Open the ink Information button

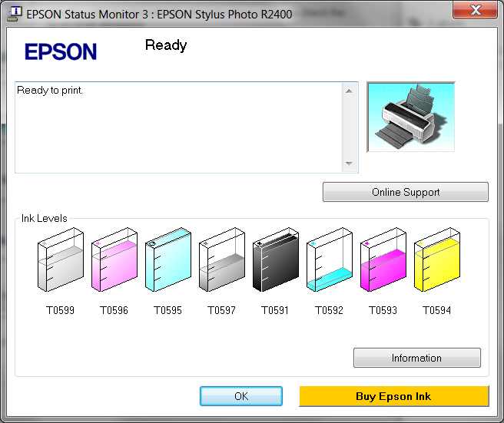tap(417, 358)
